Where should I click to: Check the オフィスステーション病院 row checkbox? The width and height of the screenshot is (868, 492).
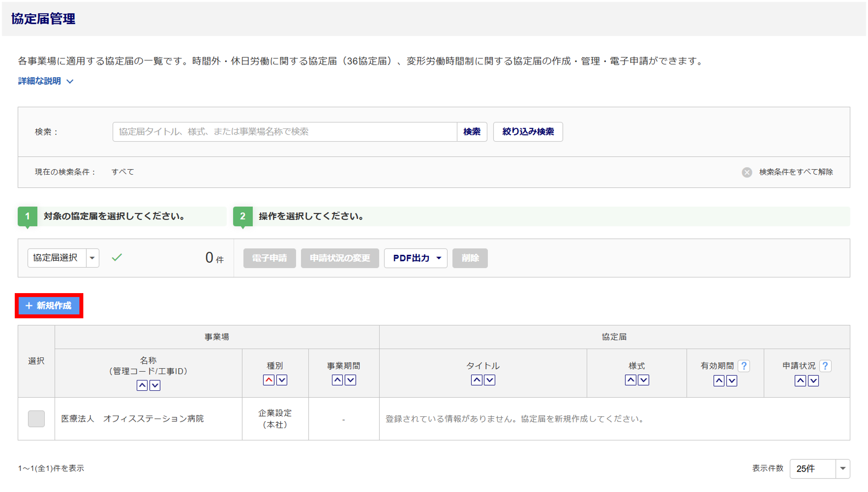36,419
